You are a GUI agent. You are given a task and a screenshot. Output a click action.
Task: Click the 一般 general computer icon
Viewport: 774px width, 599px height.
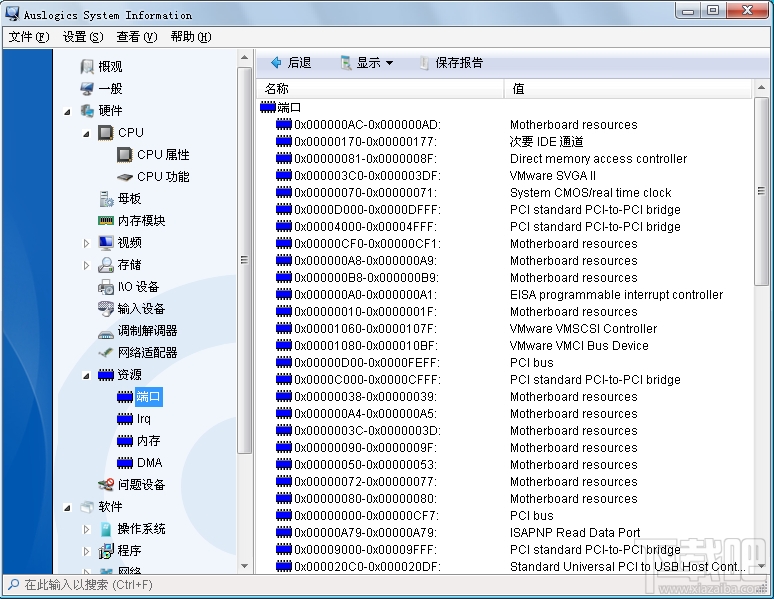click(x=87, y=88)
